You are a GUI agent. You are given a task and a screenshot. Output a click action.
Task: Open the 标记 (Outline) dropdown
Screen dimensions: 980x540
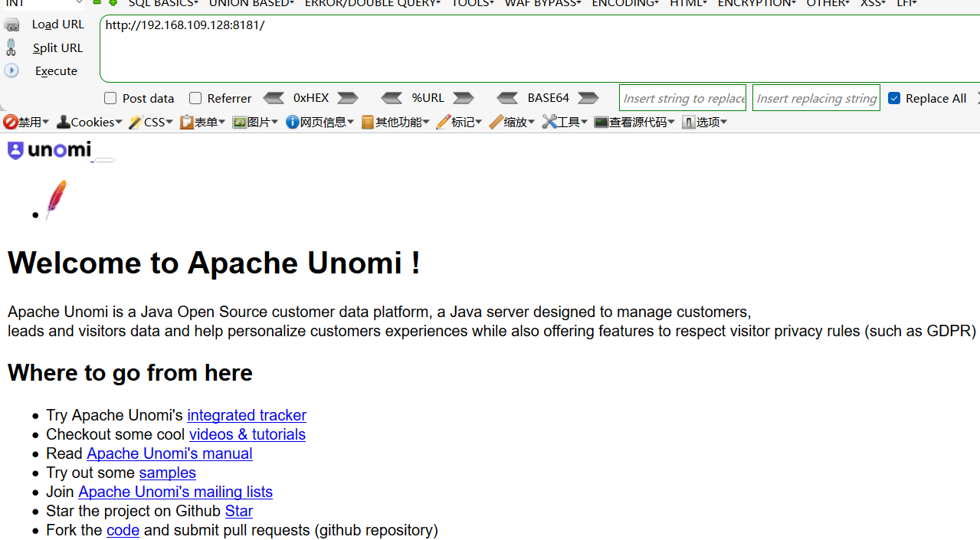coord(459,122)
